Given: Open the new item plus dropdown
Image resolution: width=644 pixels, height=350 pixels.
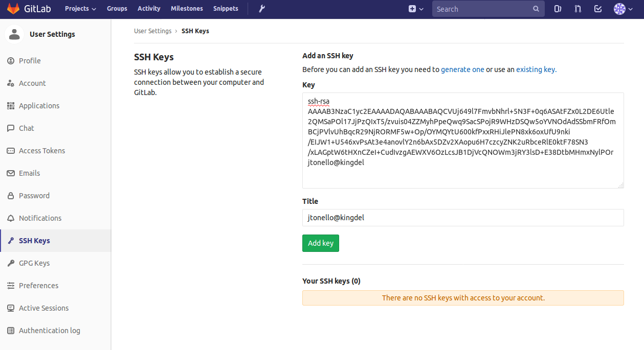Looking at the screenshot, I should click(415, 9).
